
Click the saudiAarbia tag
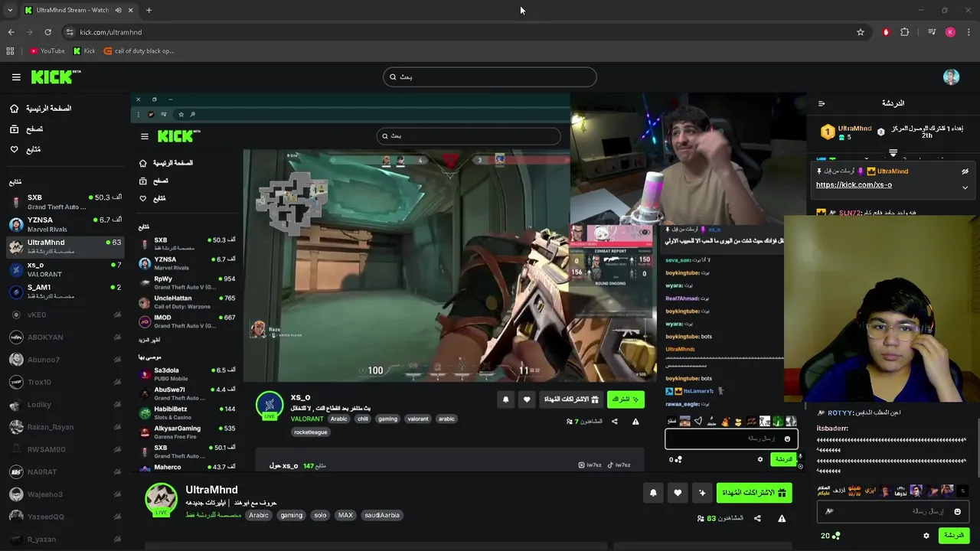(382, 515)
